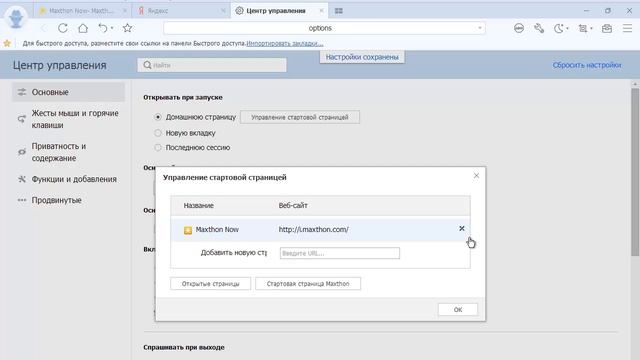Click the ad blocker icon in toolbar

tap(519, 28)
